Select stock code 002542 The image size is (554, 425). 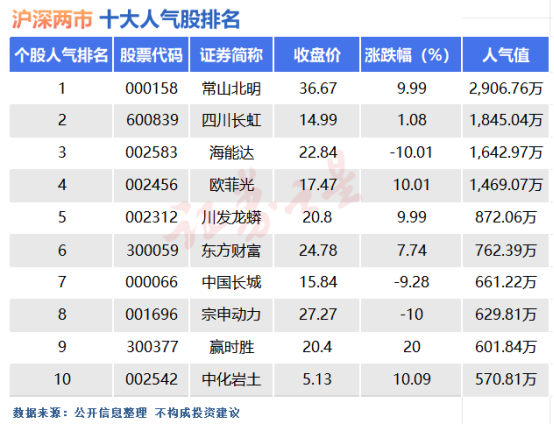(x=152, y=379)
